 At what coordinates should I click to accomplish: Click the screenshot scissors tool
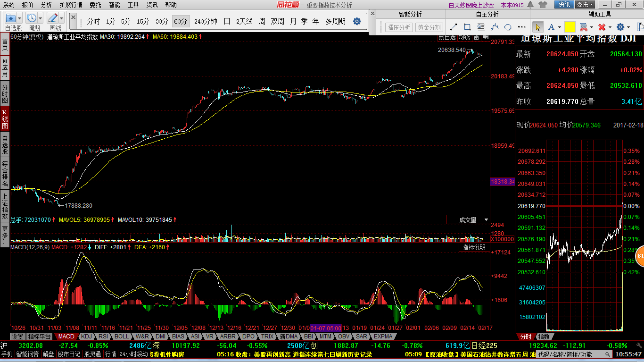(583, 27)
